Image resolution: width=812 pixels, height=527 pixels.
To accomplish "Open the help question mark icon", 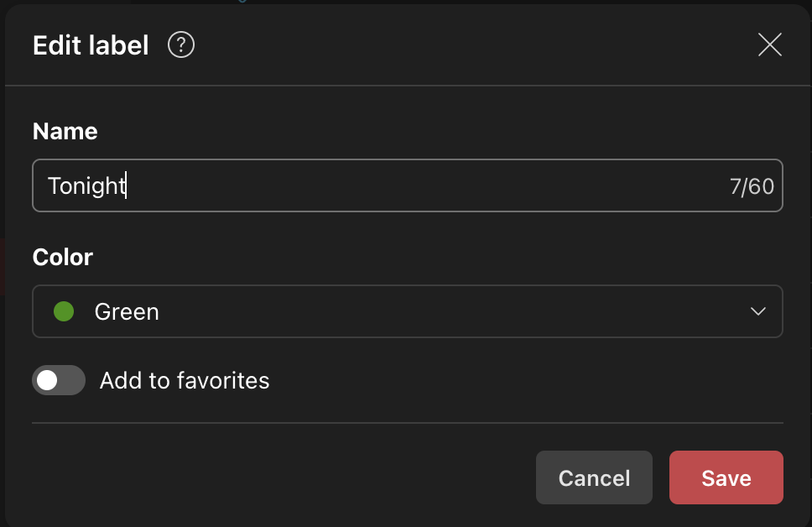I will (181, 44).
